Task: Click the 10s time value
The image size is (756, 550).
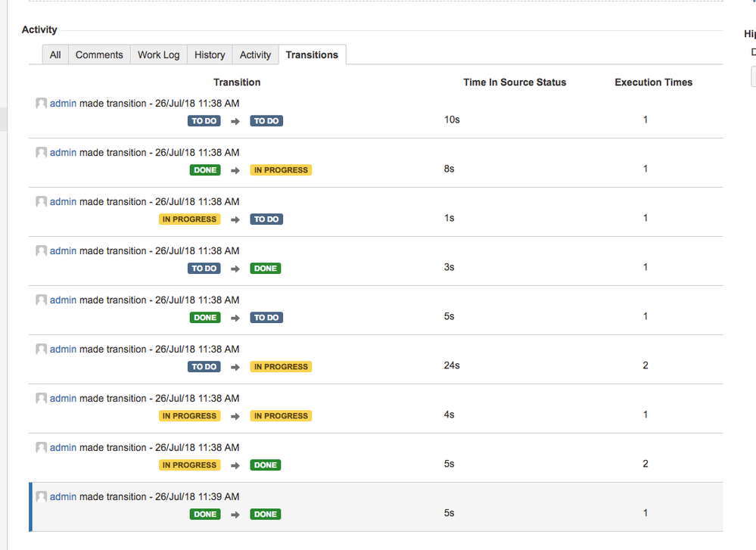Action: (452, 120)
